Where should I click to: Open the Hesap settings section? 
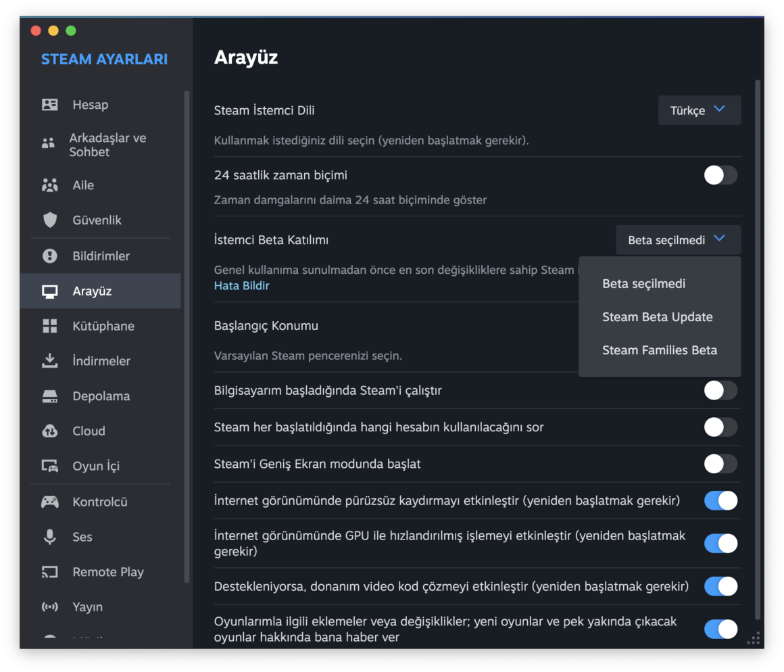[101, 105]
